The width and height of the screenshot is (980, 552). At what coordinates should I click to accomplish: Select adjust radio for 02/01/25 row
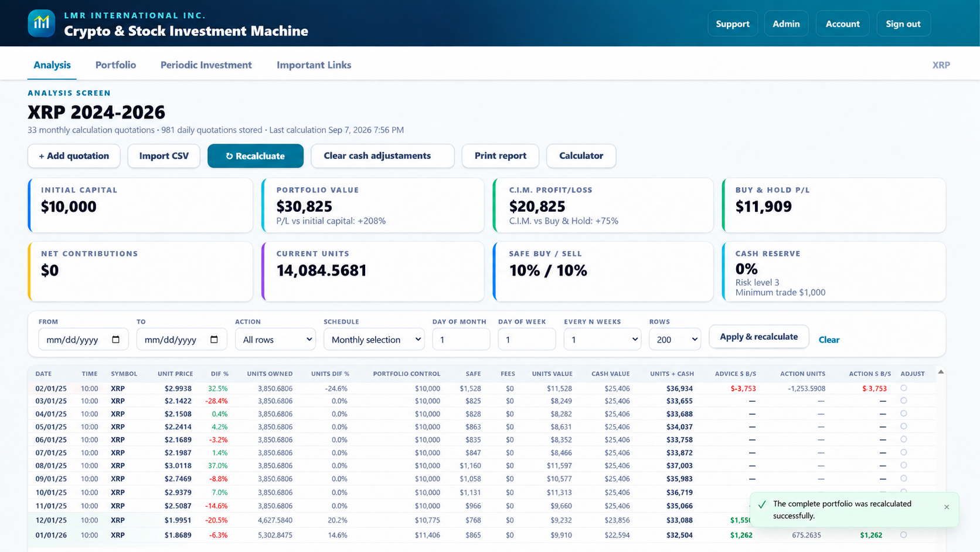click(903, 388)
